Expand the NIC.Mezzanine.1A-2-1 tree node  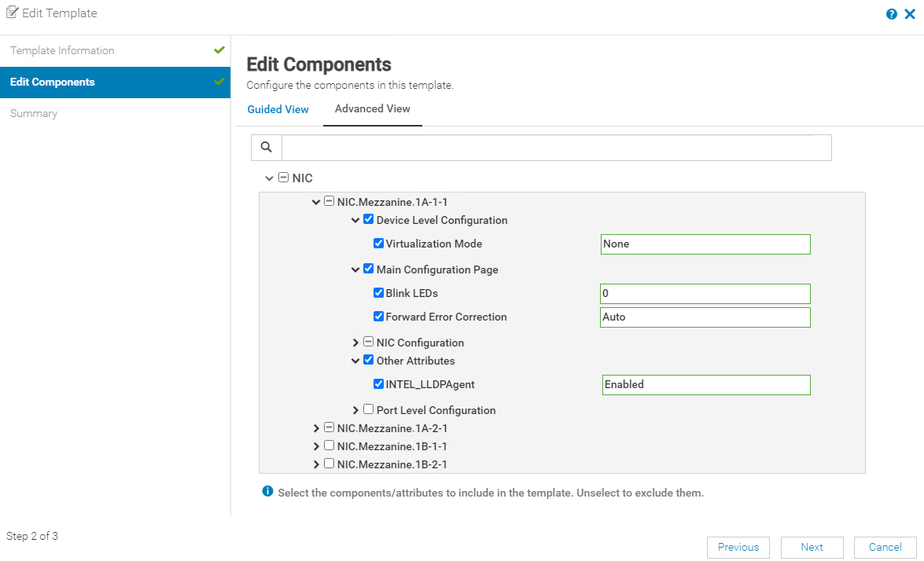click(316, 428)
